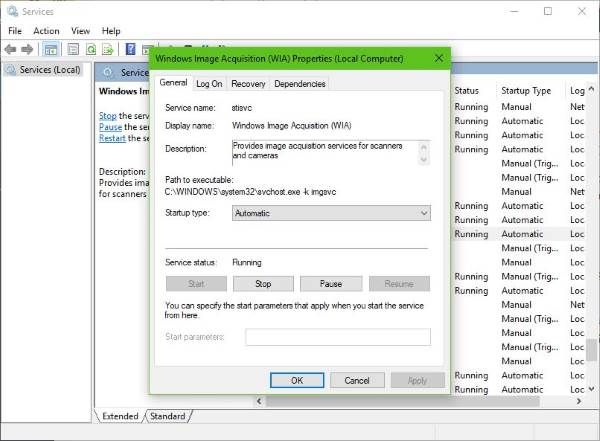
Task: Click OK to confirm properties
Action: pos(297,380)
